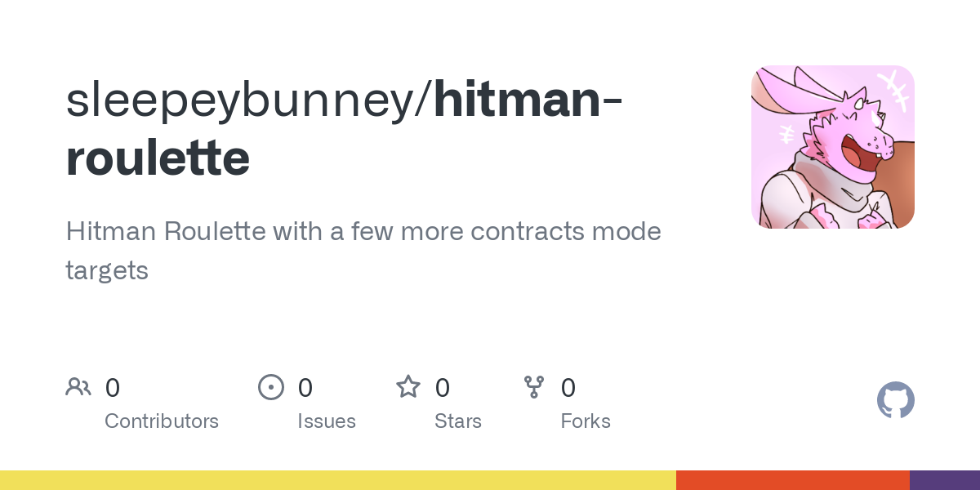
Task: Open the GitHub Octocat logo
Action: 896,400
